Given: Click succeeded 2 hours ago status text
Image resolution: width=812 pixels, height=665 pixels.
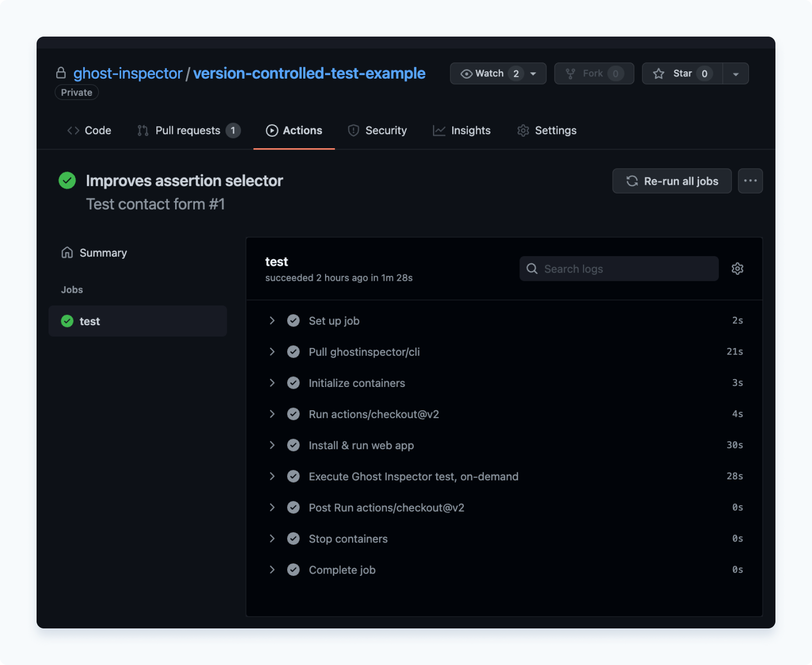Looking at the screenshot, I should pyautogui.click(x=339, y=278).
